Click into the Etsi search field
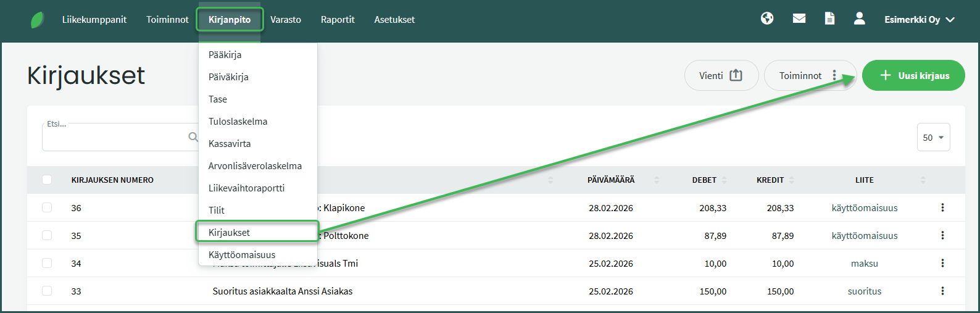The height and width of the screenshot is (313, 980). click(114, 138)
